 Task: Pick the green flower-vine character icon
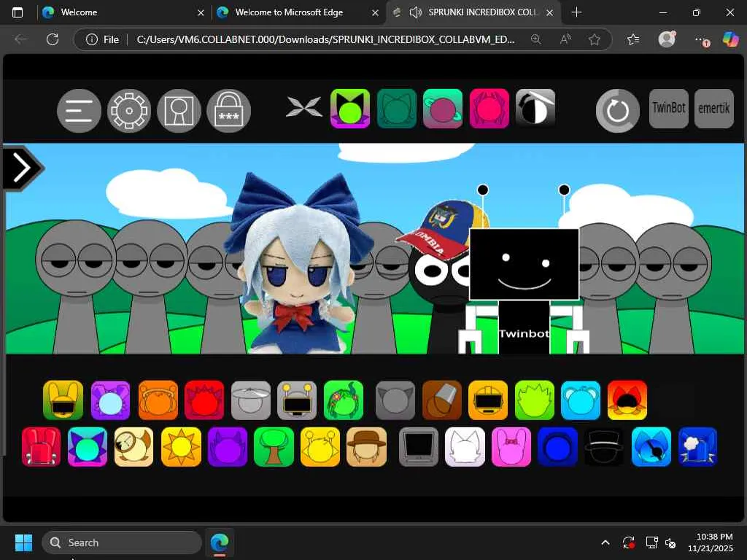click(x=344, y=400)
